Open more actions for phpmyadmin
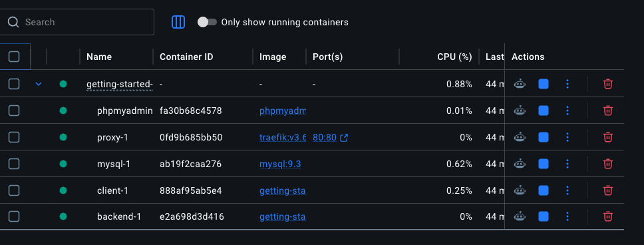This screenshot has width=644, height=245. pos(567,111)
